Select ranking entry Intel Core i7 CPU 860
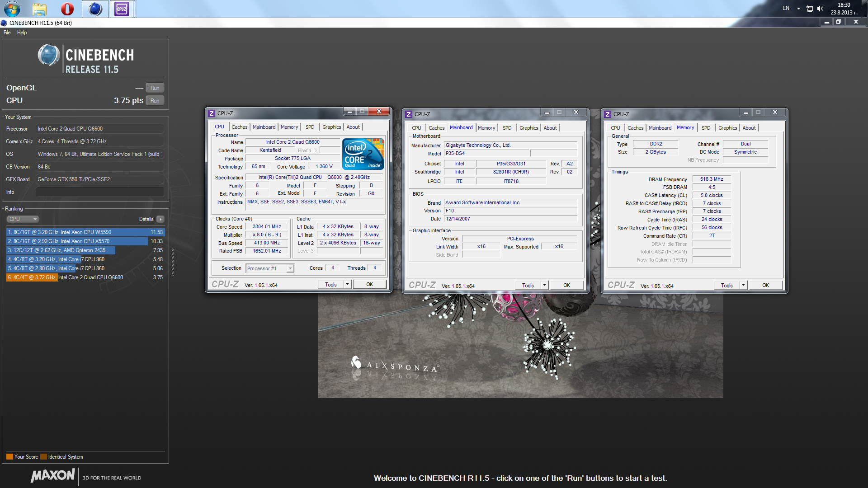 (x=85, y=268)
